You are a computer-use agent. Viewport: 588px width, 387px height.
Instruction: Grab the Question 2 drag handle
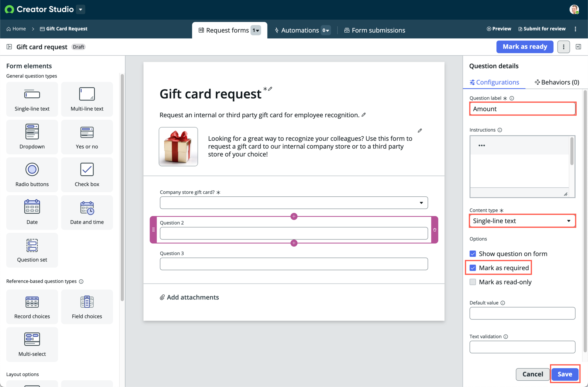tap(153, 230)
